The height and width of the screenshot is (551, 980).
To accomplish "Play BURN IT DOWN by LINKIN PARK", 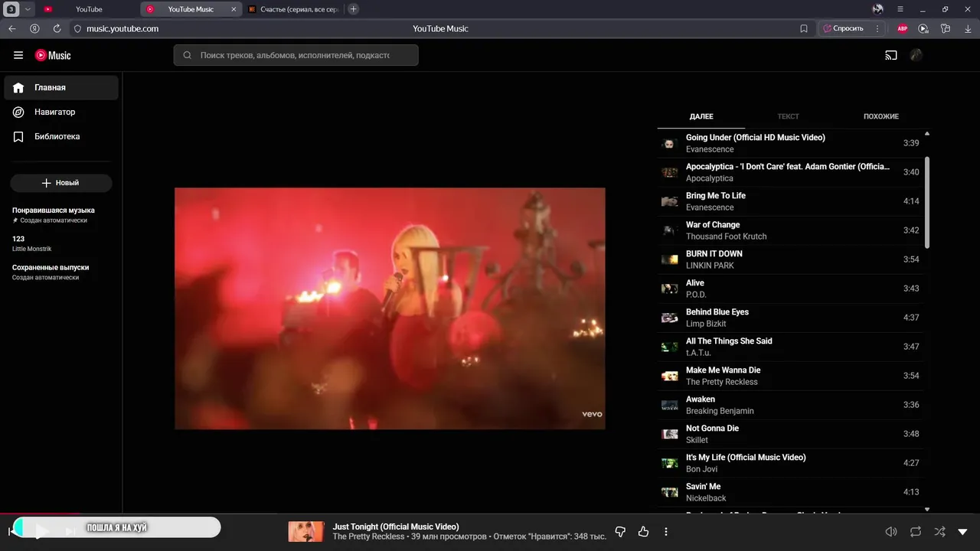I will 791,259.
